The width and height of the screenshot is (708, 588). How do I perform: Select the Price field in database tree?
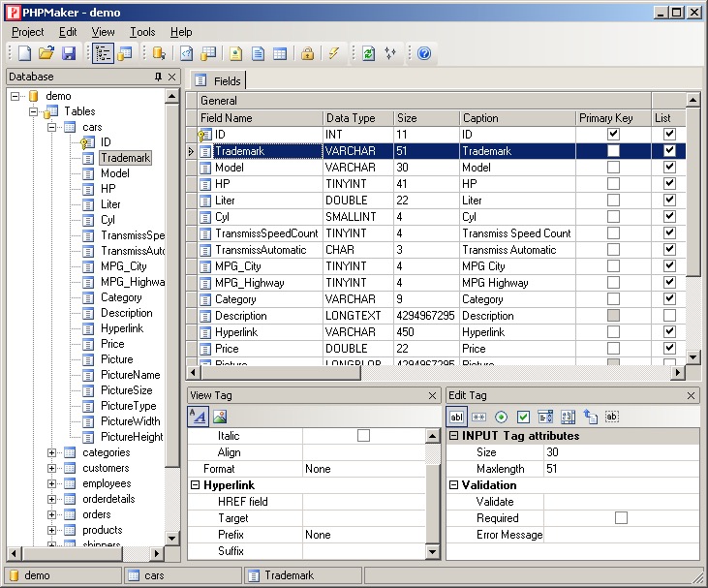pos(112,344)
